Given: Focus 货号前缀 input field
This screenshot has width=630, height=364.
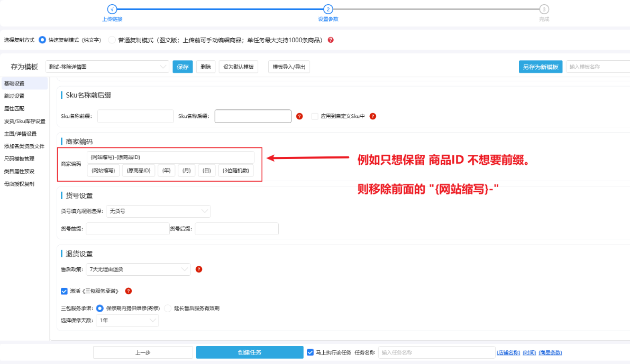Looking at the screenshot, I should 128,229.
